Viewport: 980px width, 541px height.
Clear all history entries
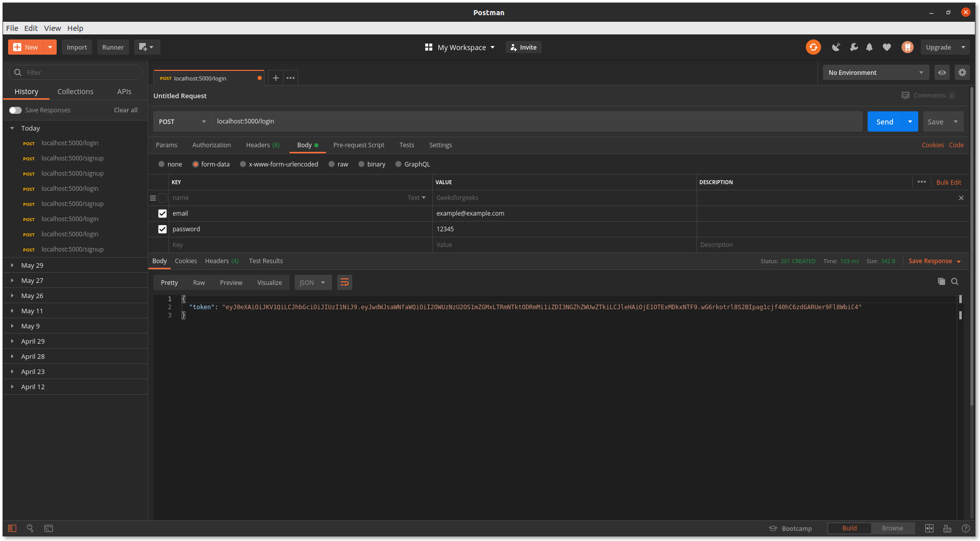[126, 110]
